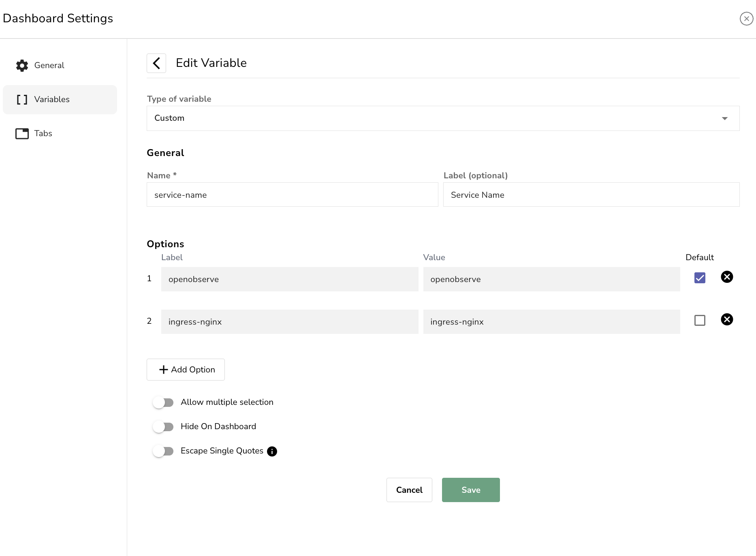Open the Tabs section via its icon
Image resolution: width=756 pixels, height=556 pixels.
click(x=22, y=133)
